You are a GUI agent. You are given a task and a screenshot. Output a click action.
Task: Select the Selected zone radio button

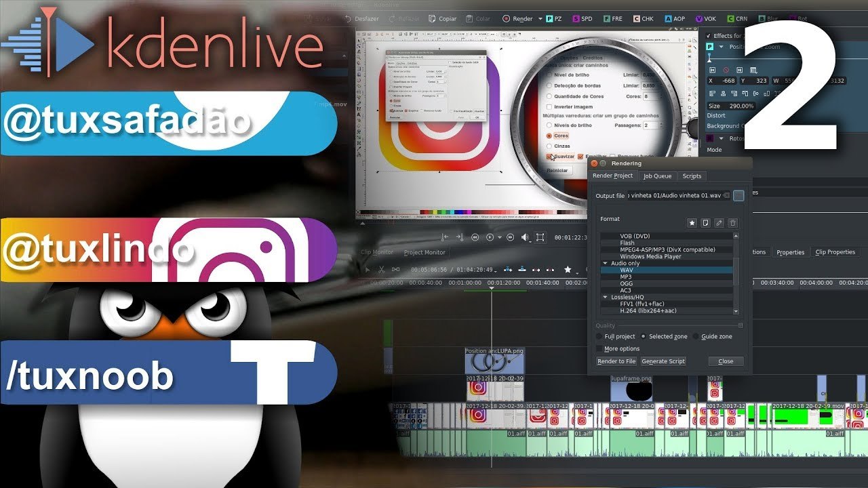[644, 336]
